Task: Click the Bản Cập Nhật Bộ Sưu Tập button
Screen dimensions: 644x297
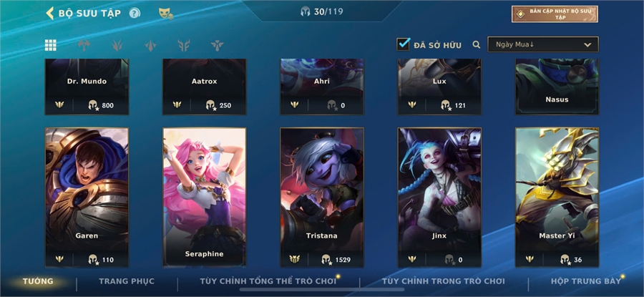Action: coord(555,14)
